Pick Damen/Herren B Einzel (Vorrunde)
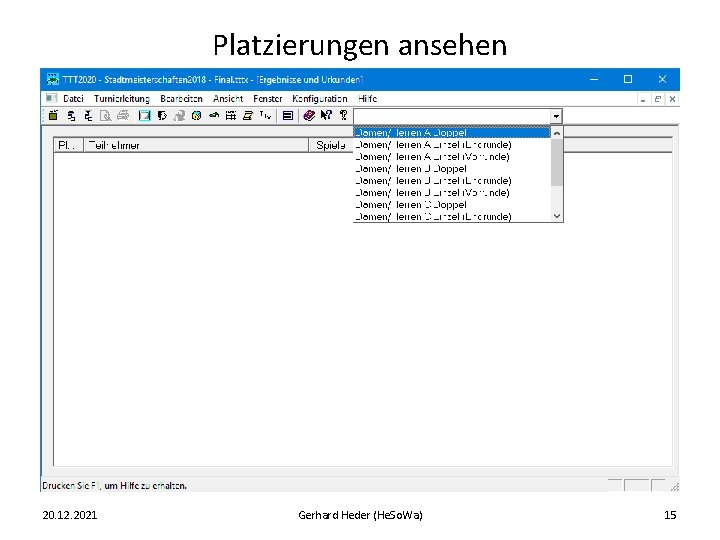Viewport: 720px width, 540px height. pos(452,192)
